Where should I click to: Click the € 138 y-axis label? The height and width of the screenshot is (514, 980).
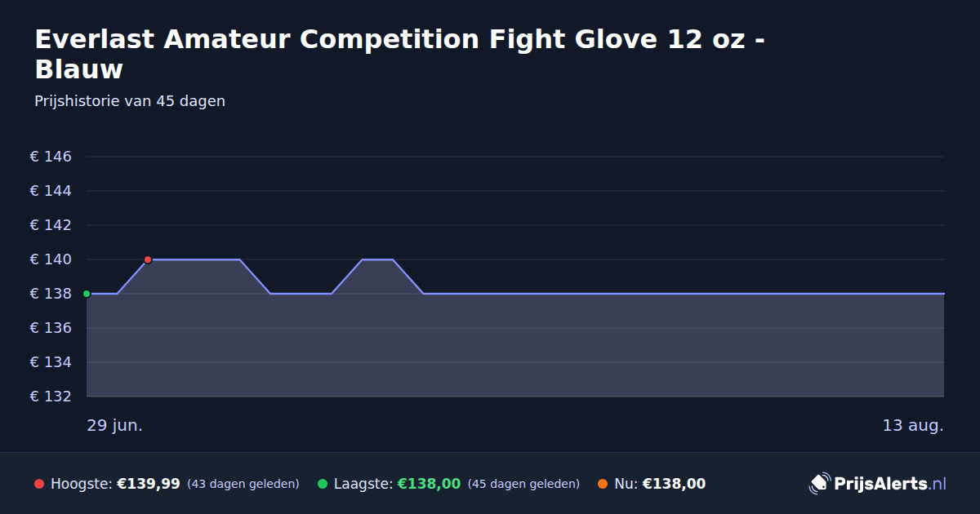(x=51, y=294)
